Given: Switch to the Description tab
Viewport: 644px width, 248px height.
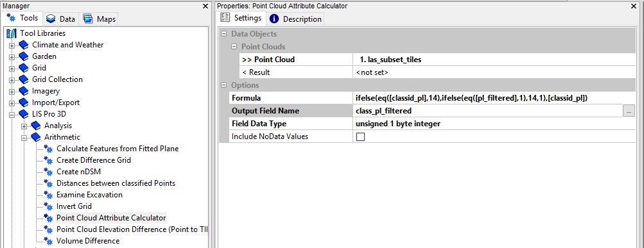Looking at the screenshot, I should [295, 19].
